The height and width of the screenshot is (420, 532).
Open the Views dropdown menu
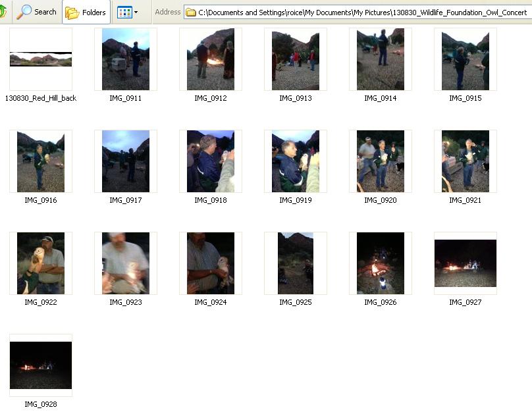(128, 13)
